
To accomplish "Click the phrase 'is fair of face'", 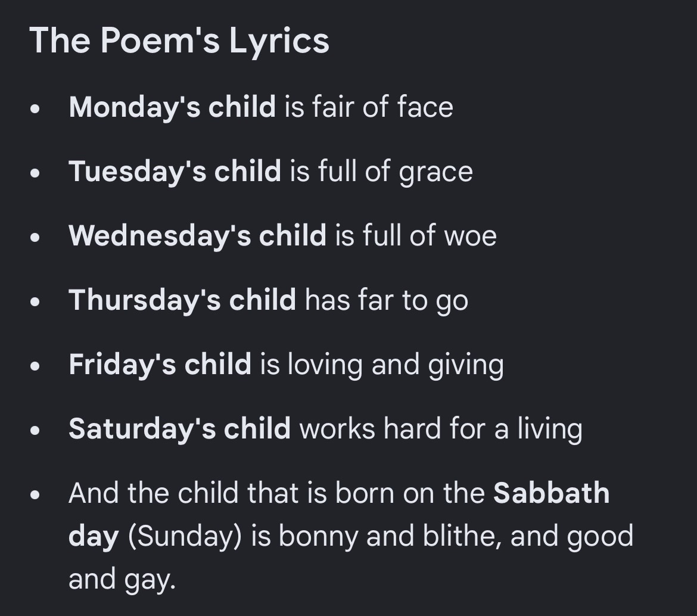I will (369, 107).
